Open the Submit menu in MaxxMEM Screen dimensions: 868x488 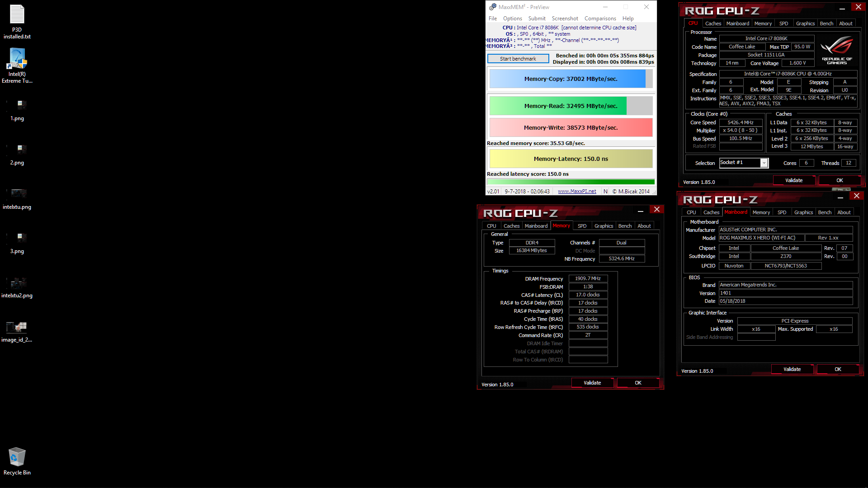[537, 19]
